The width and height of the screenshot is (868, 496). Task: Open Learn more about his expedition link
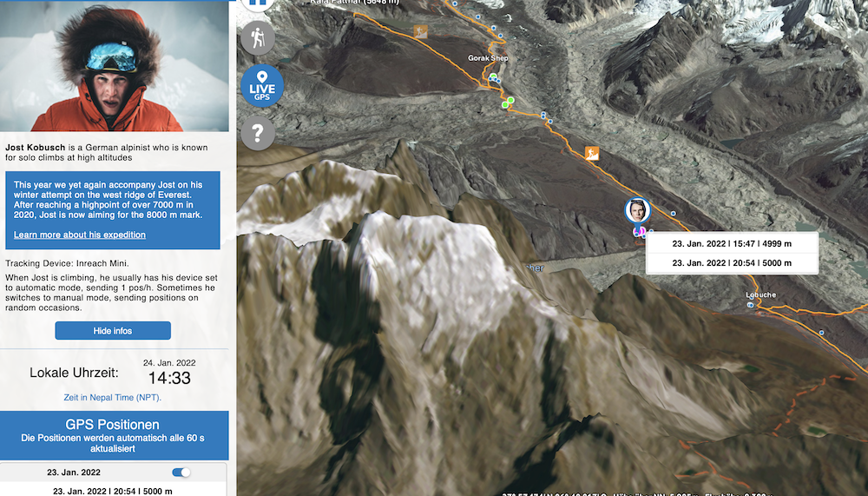(x=80, y=235)
